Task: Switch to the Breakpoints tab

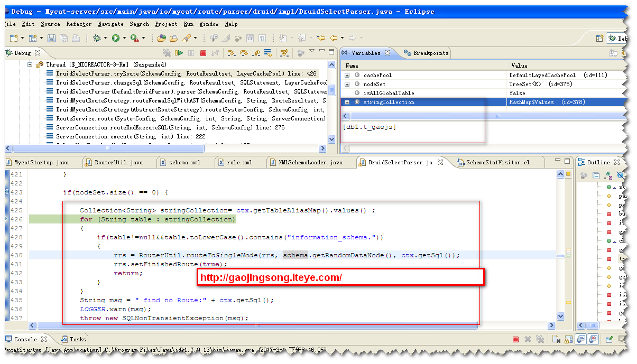Action: point(426,53)
